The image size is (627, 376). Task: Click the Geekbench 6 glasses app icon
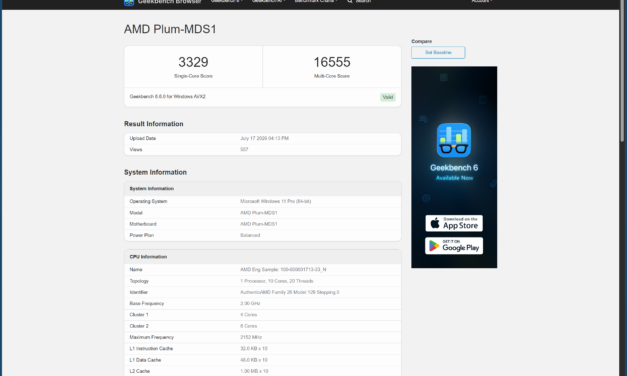454,140
